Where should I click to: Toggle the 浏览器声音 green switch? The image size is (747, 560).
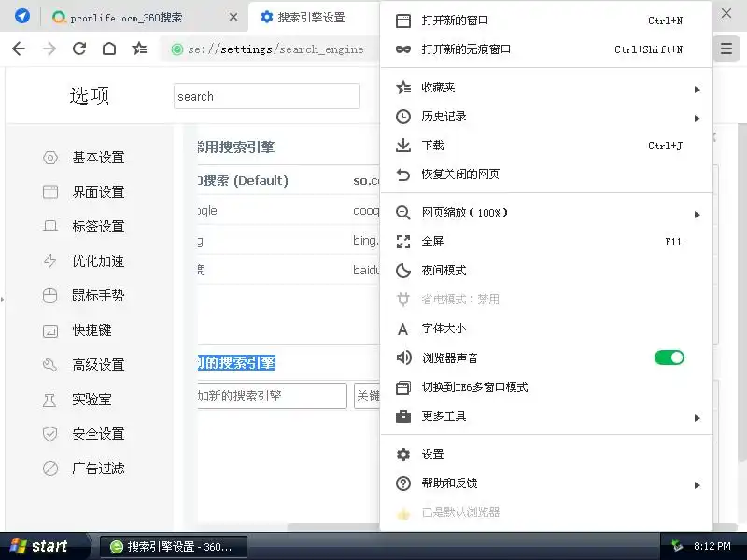click(669, 357)
